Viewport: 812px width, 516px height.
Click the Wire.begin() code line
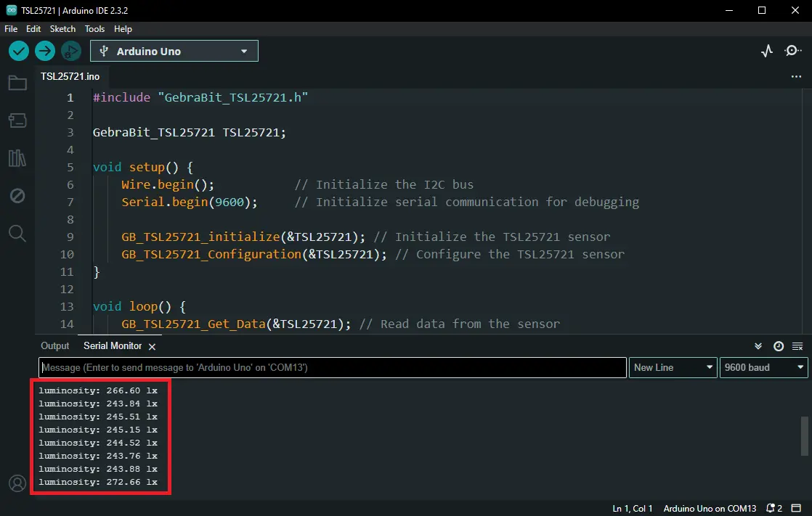tap(168, 184)
